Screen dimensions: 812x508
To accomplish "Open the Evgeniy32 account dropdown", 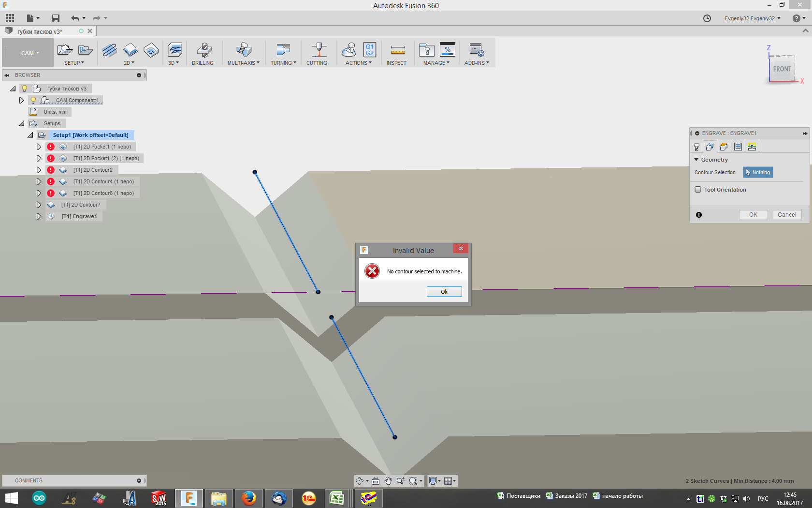I will pyautogui.click(x=753, y=18).
